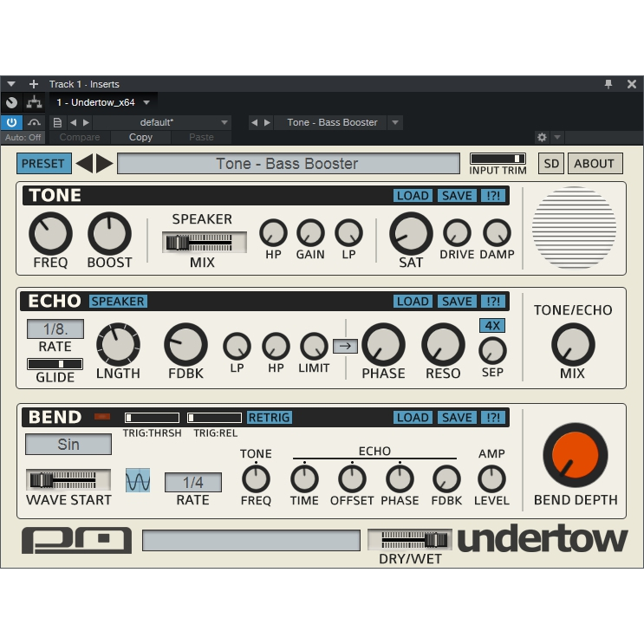Open the Sin waveform selector
Viewport: 644px width, 644px height.
coord(68,445)
